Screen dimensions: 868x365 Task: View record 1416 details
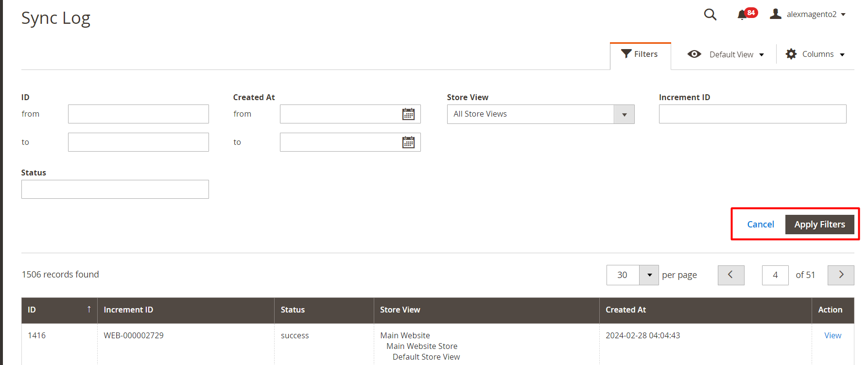click(x=833, y=336)
